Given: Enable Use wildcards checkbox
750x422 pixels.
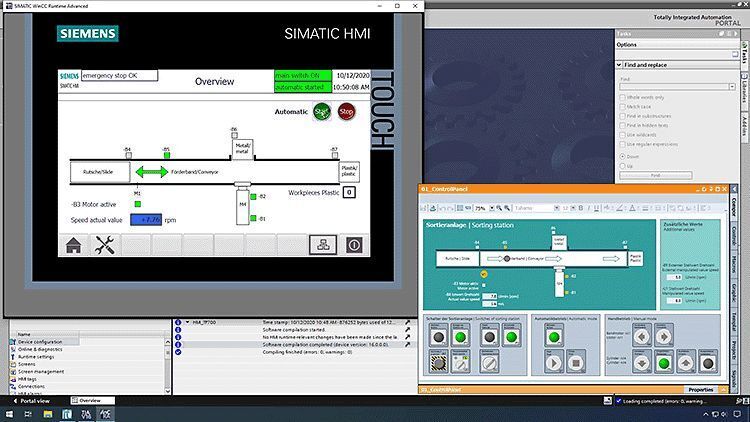Looking at the screenshot, I should [622, 134].
